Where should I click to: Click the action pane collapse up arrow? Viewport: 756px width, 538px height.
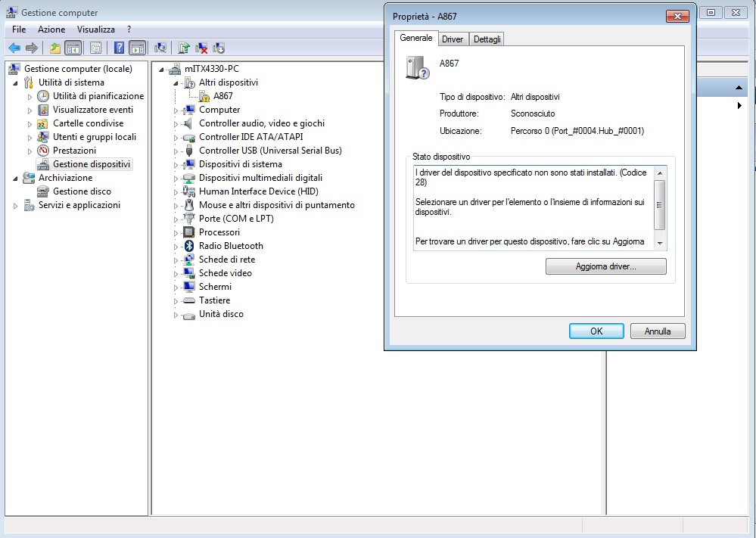click(739, 88)
